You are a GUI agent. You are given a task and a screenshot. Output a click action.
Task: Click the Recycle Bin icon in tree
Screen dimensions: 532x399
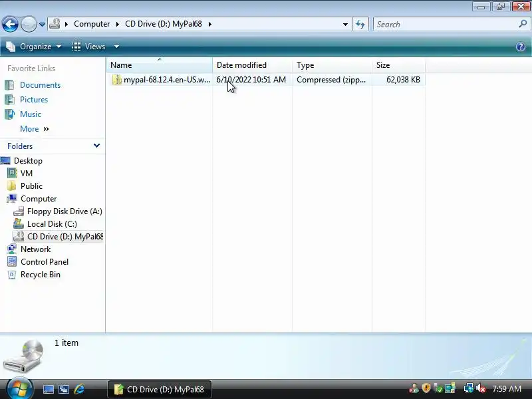(12, 275)
